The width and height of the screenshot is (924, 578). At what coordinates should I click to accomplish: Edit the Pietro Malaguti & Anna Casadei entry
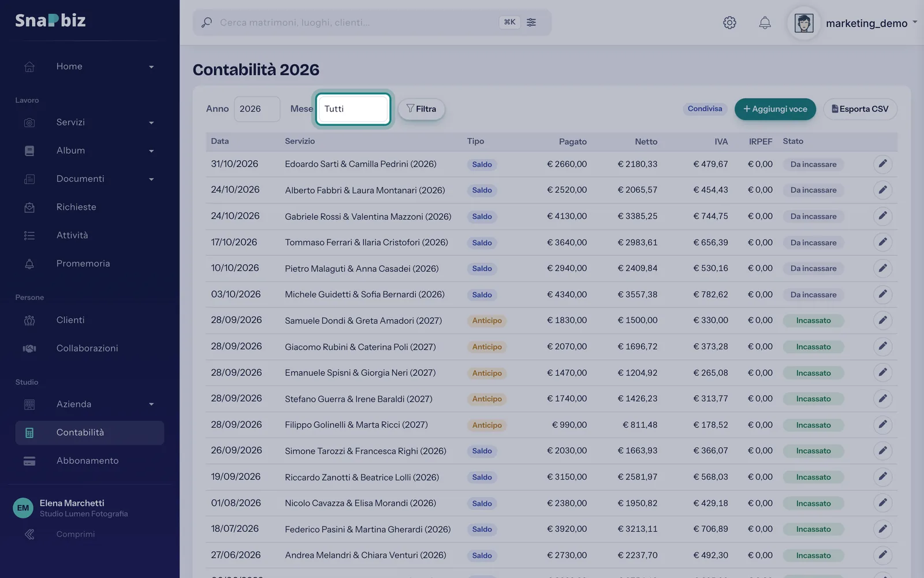pos(882,268)
